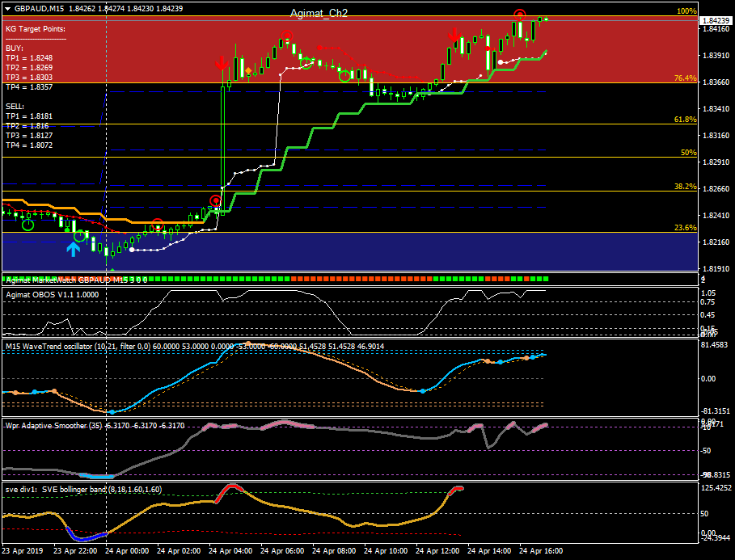Select the 61.8% Fibonacci level label

[x=685, y=120]
